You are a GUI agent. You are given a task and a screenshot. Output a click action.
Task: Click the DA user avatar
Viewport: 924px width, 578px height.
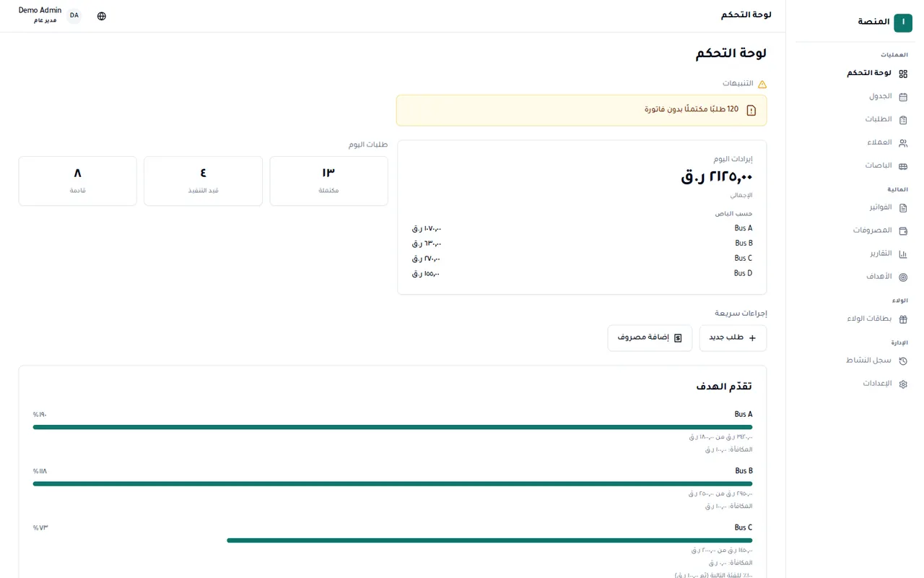(x=74, y=16)
